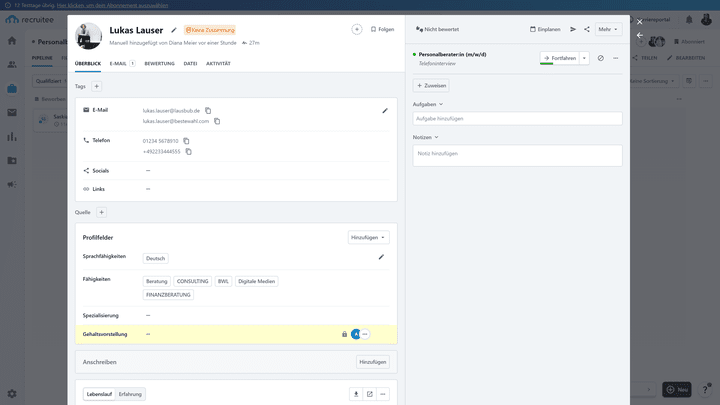
Task: Copy the lukas.lauser@lausbub.de email address
Action: [x=208, y=110]
